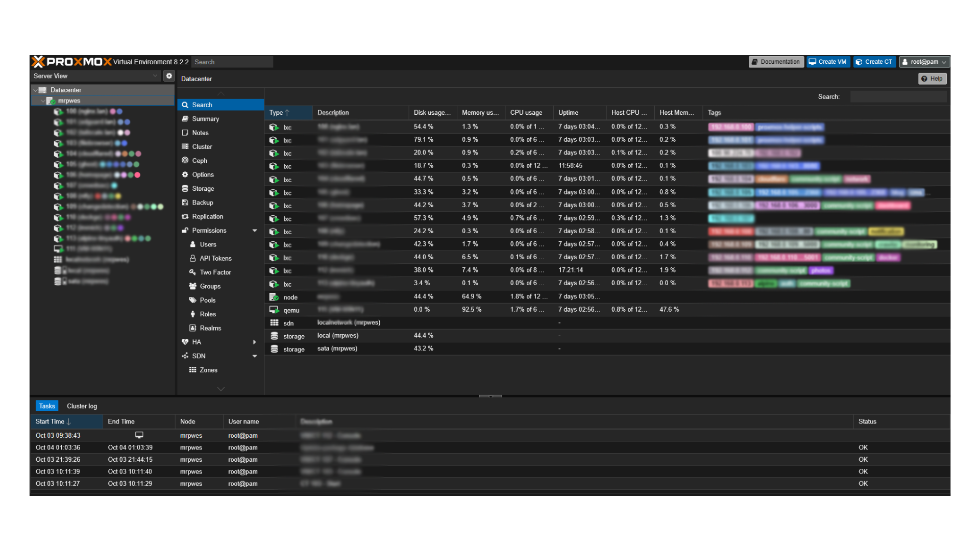Collapse the Permissions submenu arrow

[x=255, y=231]
